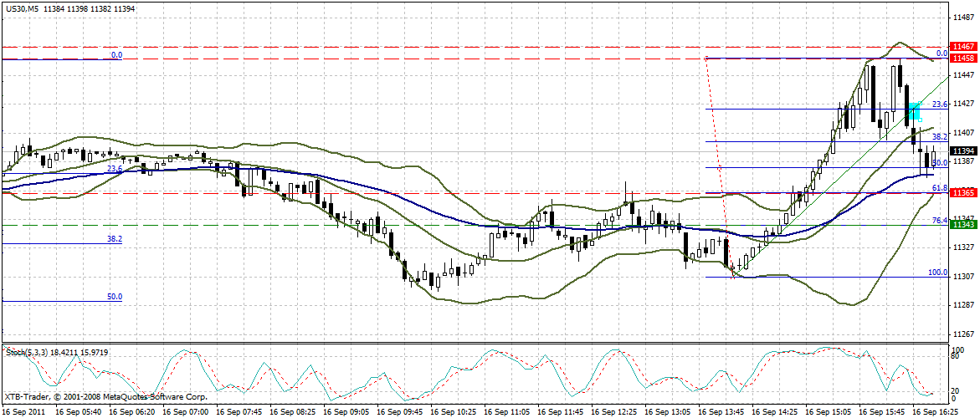Click the 11487 value on the price axis

(x=963, y=17)
